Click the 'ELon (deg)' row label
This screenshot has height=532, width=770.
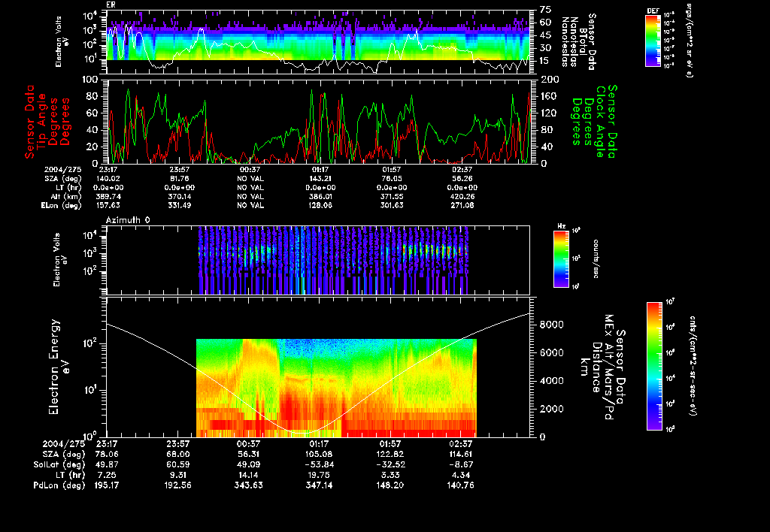[x=62, y=205]
